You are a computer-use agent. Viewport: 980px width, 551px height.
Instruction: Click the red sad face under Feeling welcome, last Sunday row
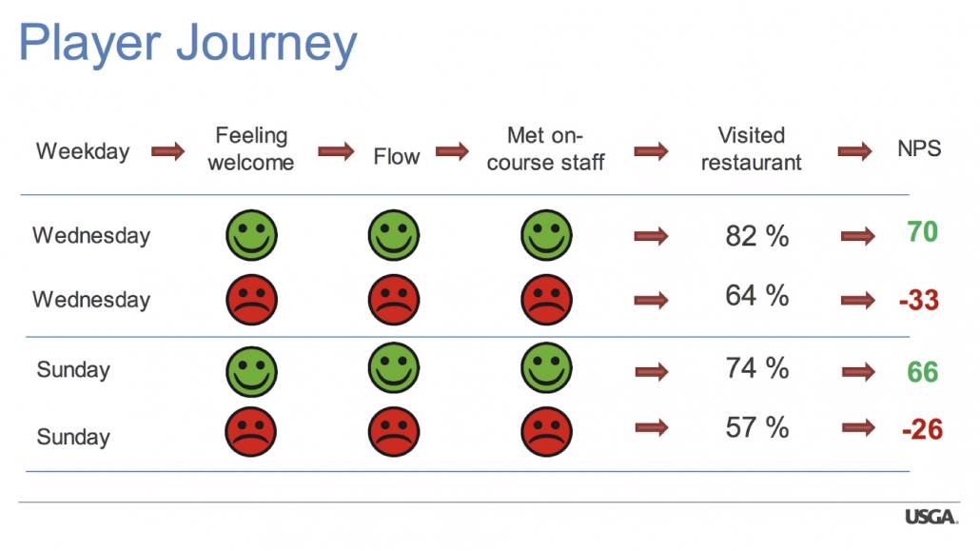point(250,431)
